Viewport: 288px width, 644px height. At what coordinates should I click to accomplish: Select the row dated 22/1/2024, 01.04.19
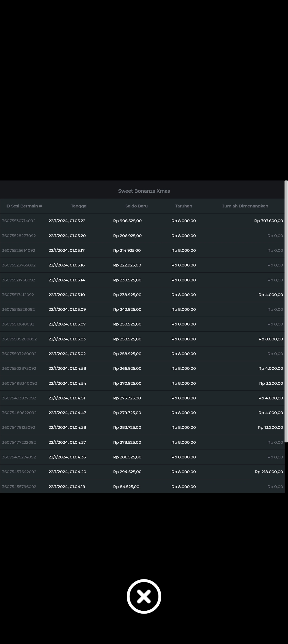click(67, 487)
